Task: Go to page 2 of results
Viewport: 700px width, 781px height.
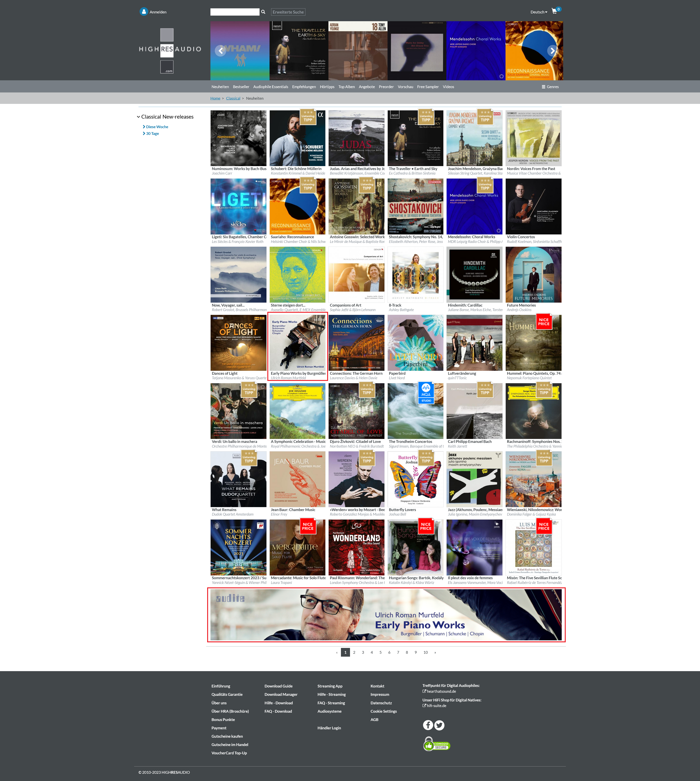Action: (354, 652)
